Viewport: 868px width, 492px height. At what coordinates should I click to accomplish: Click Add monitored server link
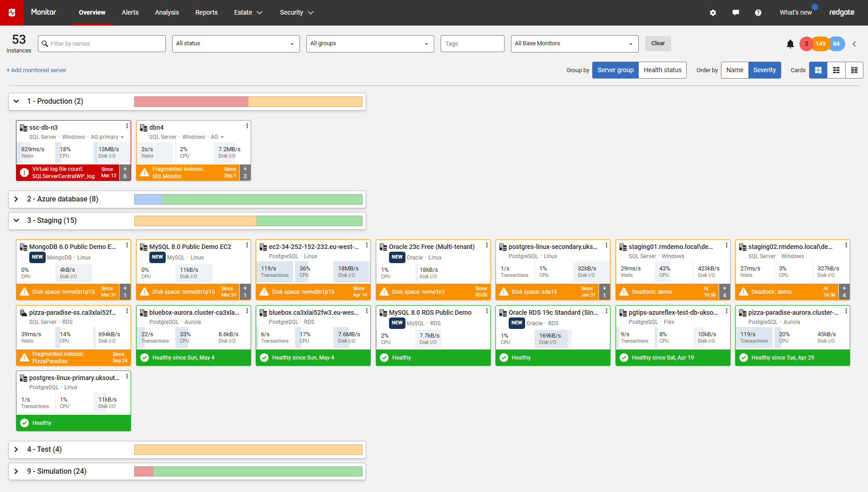point(36,70)
